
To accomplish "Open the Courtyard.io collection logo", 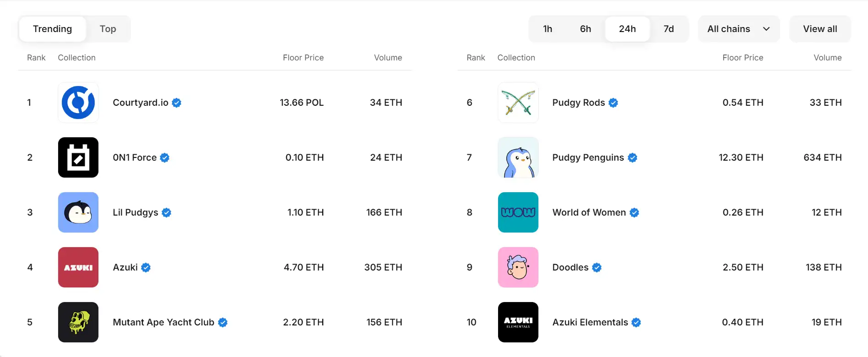I will pyautogui.click(x=78, y=103).
